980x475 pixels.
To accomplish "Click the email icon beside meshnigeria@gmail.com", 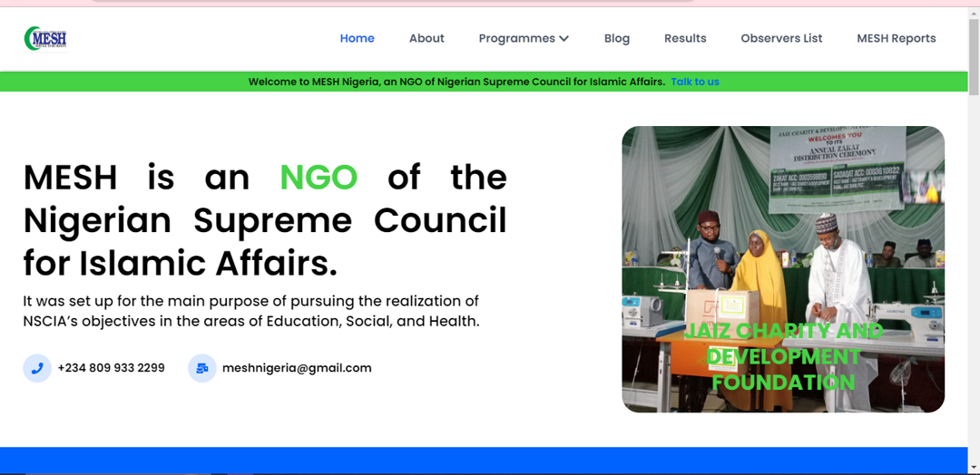I will (x=201, y=368).
